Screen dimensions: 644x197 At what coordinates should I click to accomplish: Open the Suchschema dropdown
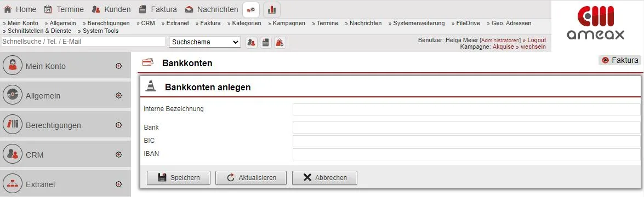[205, 42]
